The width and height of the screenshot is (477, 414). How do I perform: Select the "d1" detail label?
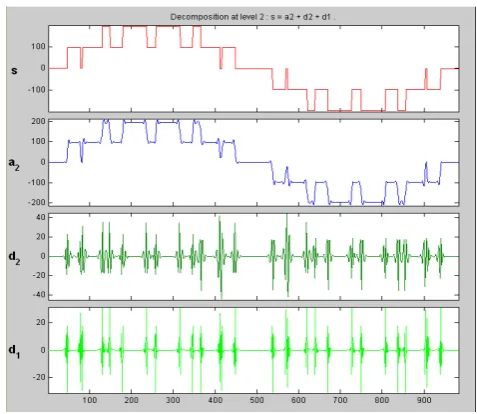click(x=14, y=351)
